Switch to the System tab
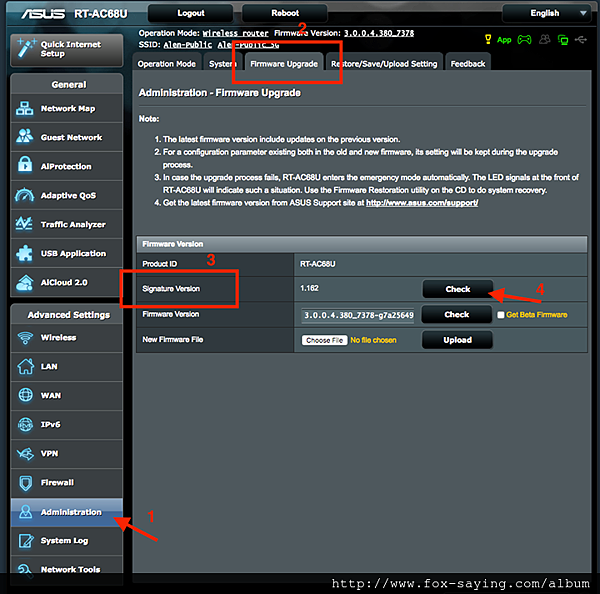 [x=223, y=64]
